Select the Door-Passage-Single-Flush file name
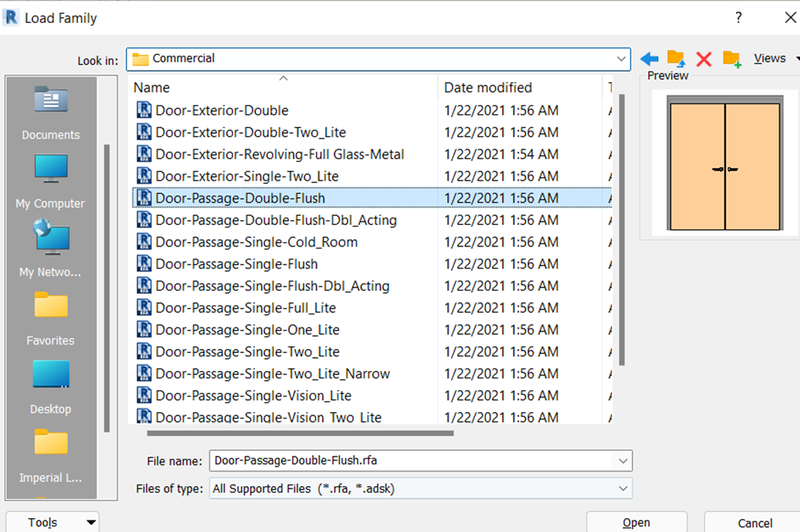Image resolution: width=800 pixels, height=532 pixels. 237,264
